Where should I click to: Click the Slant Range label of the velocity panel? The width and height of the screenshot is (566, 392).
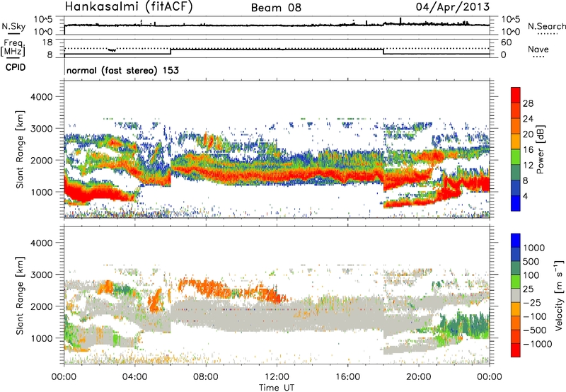[x=21, y=296]
